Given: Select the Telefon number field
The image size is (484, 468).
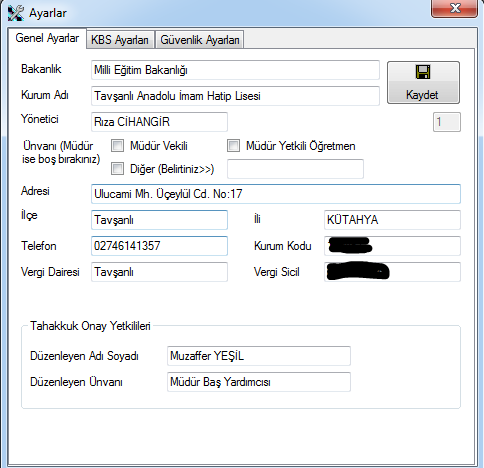Looking at the screenshot, I should (x=159, y=246).
